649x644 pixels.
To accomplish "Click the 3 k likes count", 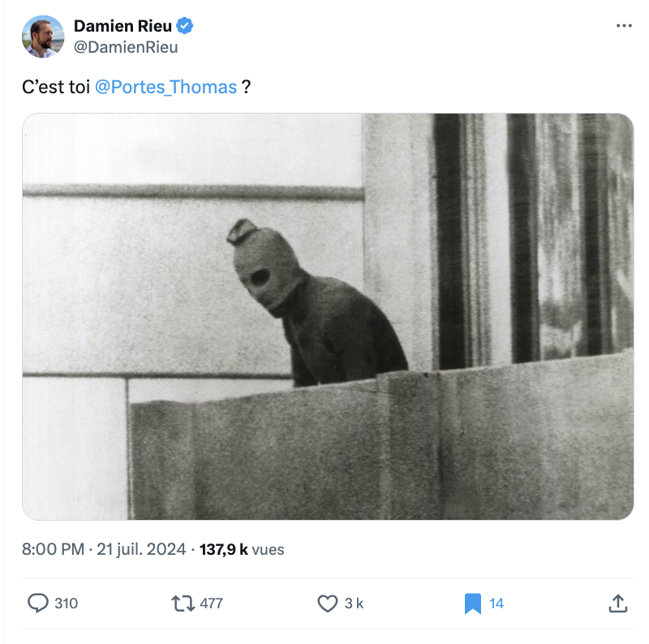I will (x=354, y=603).
